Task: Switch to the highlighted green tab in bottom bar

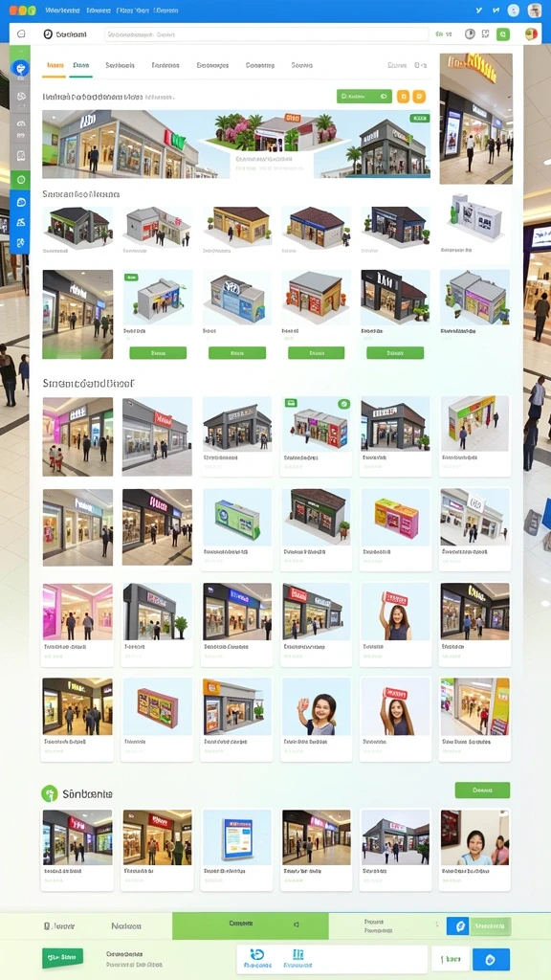Action: click(250, 925)
